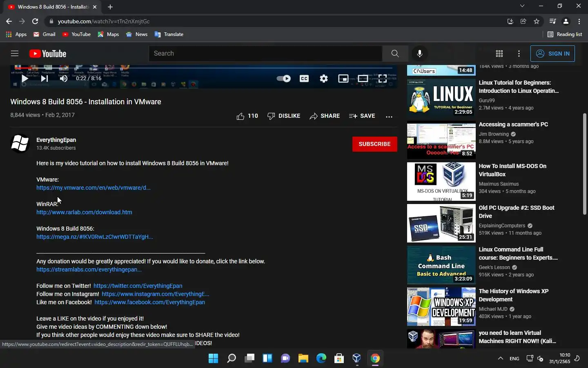This screenshot has width=588, height=368.
Task: Sign in to YouTube
Action: [552, 54]
